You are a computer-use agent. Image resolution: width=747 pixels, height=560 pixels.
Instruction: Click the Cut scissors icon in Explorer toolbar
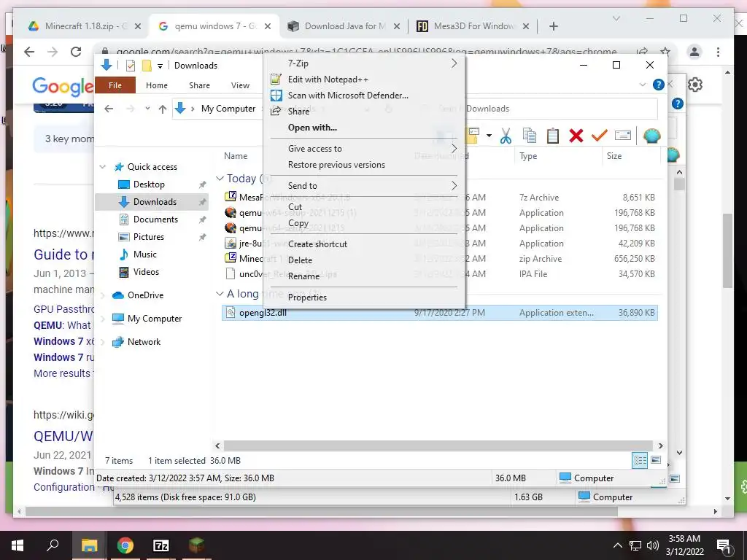pos(506,136)
